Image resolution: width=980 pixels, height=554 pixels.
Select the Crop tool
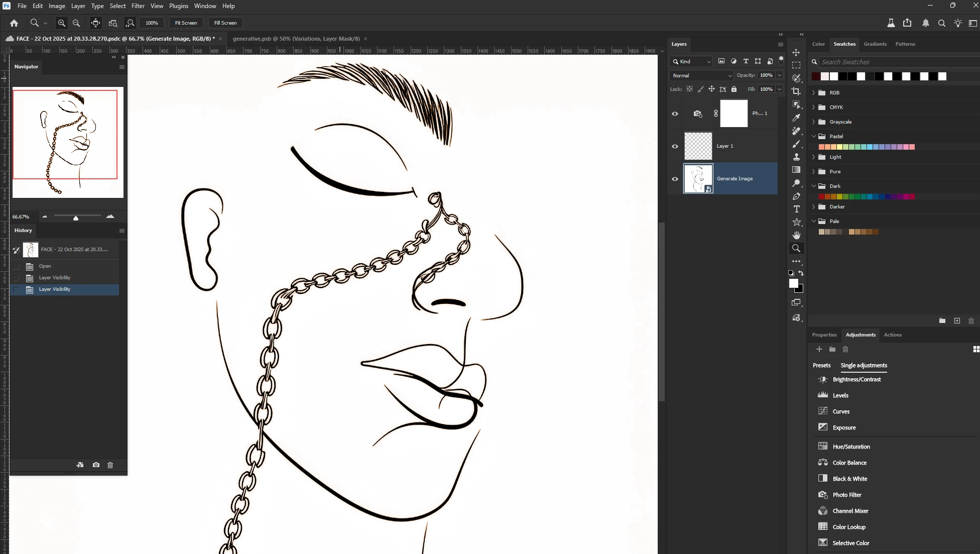click(796, 91)
